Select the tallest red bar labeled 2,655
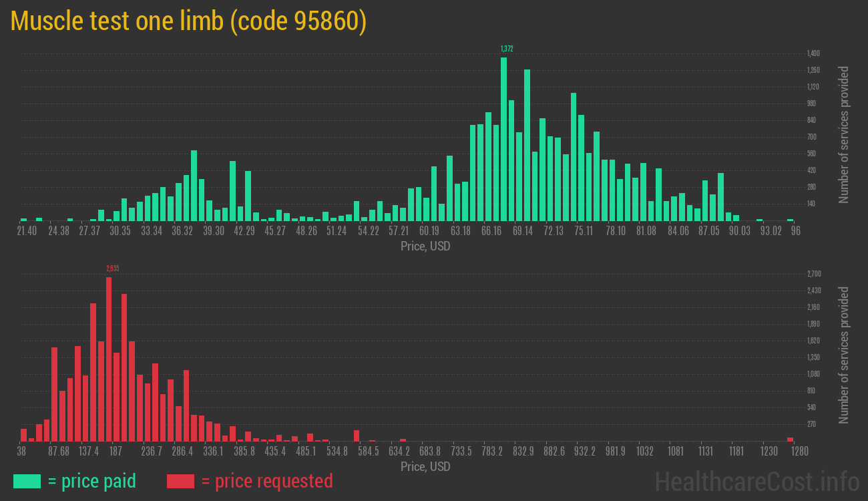The image size is (868, 501). click(109, 359)
